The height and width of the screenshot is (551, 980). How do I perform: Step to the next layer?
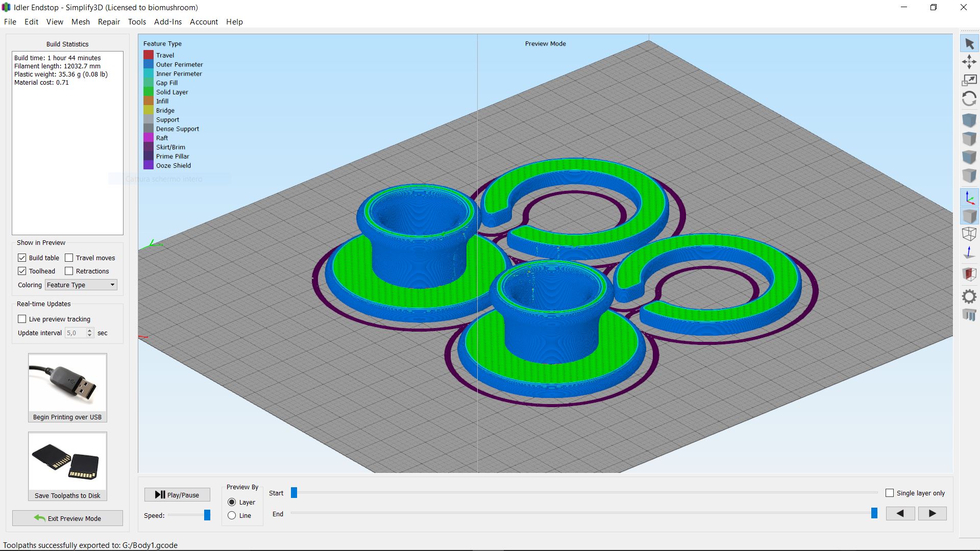pos(932,514)
